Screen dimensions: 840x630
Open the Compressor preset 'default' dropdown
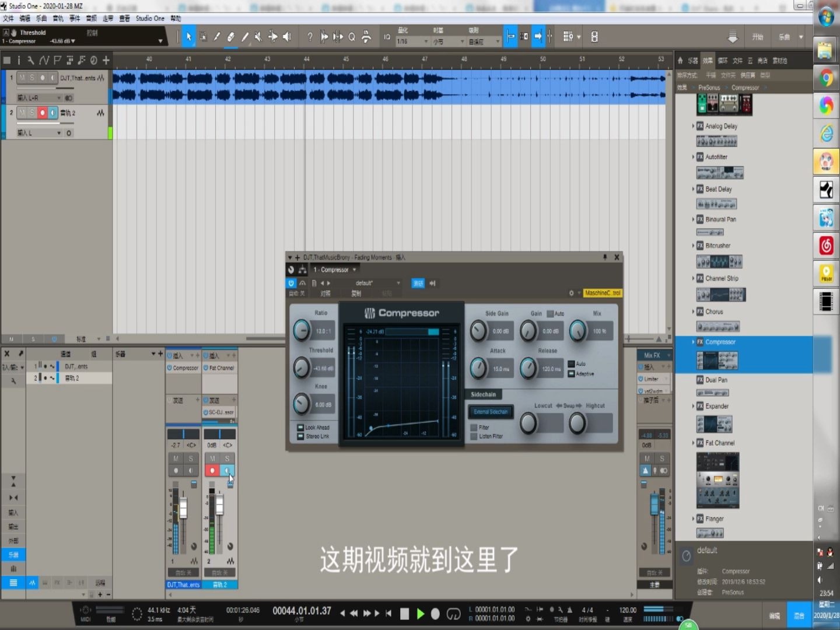377,283
